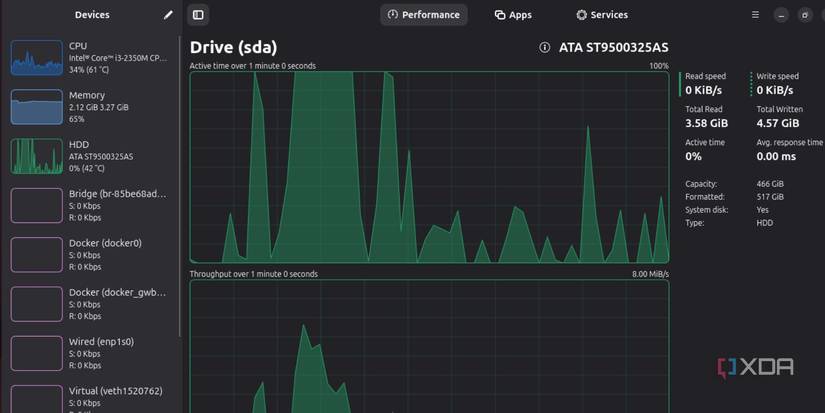Select the Virtual (veth1520762) device

(x=89, y=398)
